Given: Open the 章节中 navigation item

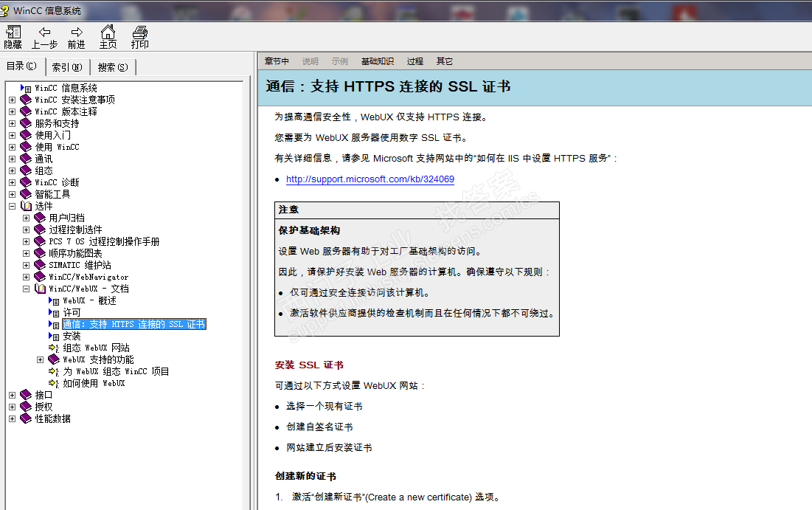Looking at the screenshot, I should click(x=277, y=61).
